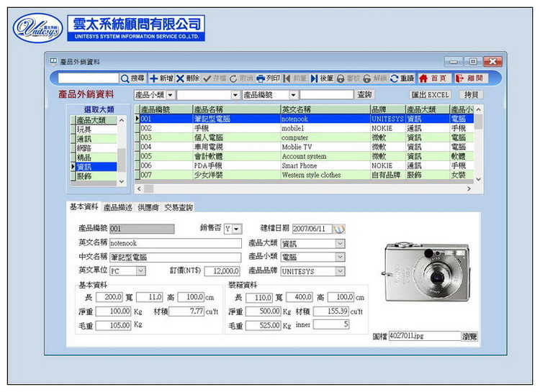
Task: Open the 產品品牌 UNITESYS dropdown
Action: [x=340, y=271]
